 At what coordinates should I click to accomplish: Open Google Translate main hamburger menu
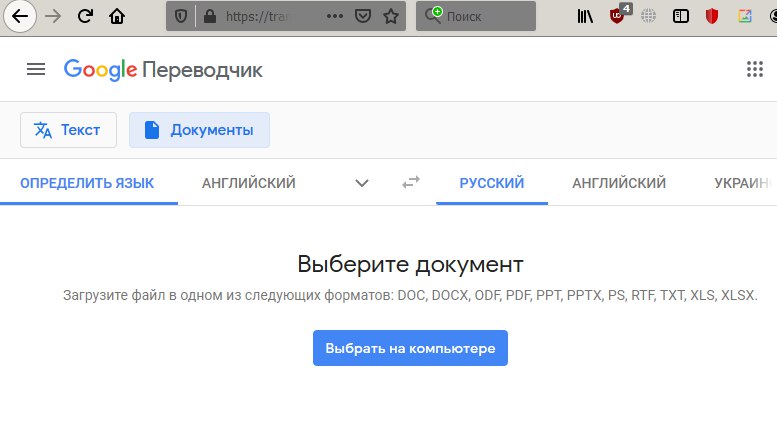pyautogui.click(x=36, y=69)
